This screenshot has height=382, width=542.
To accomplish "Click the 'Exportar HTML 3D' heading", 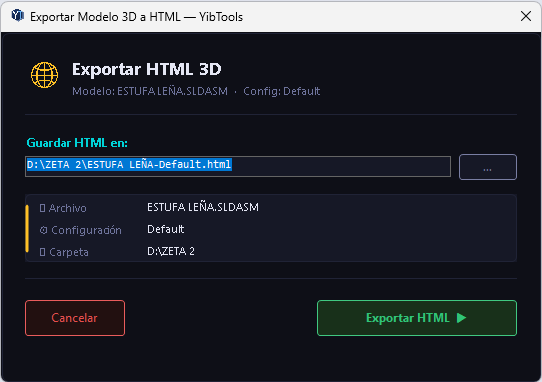I will 147,69.
